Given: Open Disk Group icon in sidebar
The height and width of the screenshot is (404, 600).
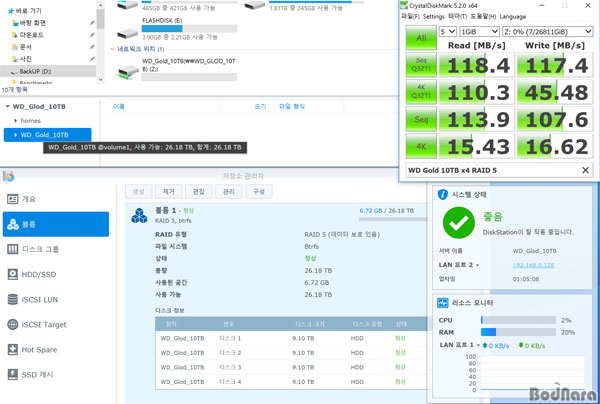Looking at the screenshot, I should [x=13, y=249].
